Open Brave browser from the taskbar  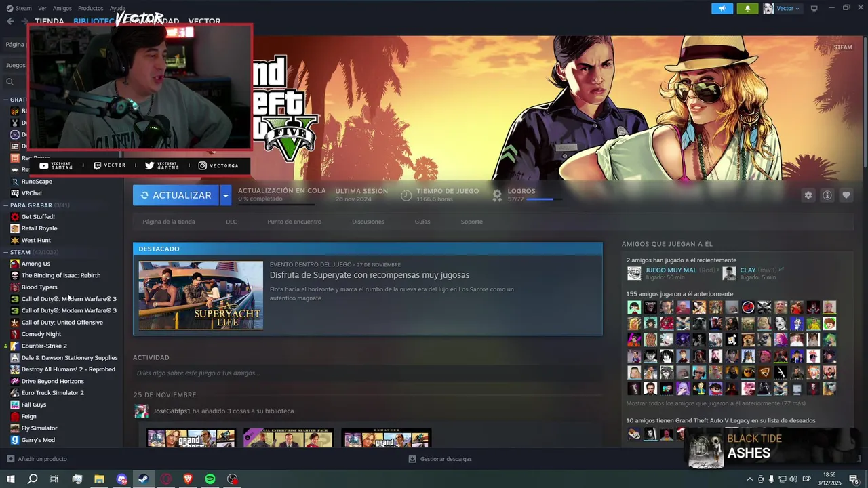[x=188, y=479]
